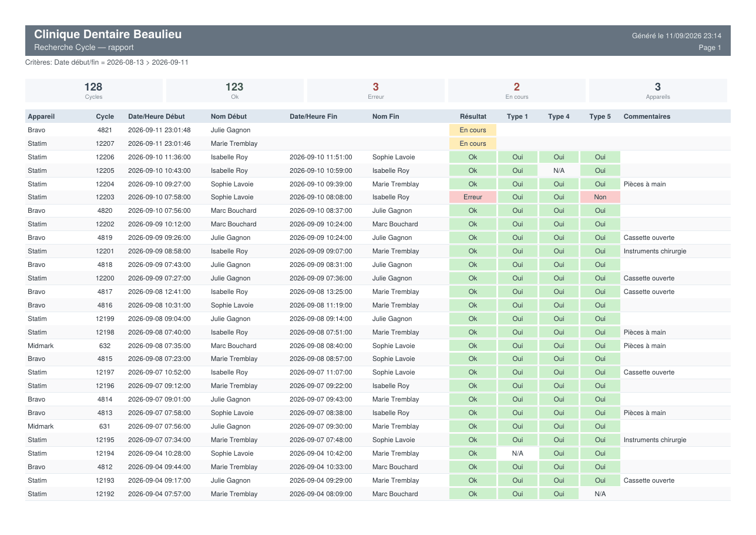Click the "Erreur" result for cycle 12203
The width and height of the screenshot is (756, 535).
tap(473, 197)
